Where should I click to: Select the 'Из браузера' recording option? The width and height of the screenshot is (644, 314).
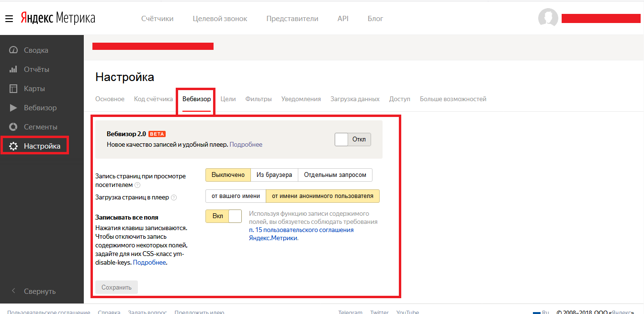coord(274,175)
